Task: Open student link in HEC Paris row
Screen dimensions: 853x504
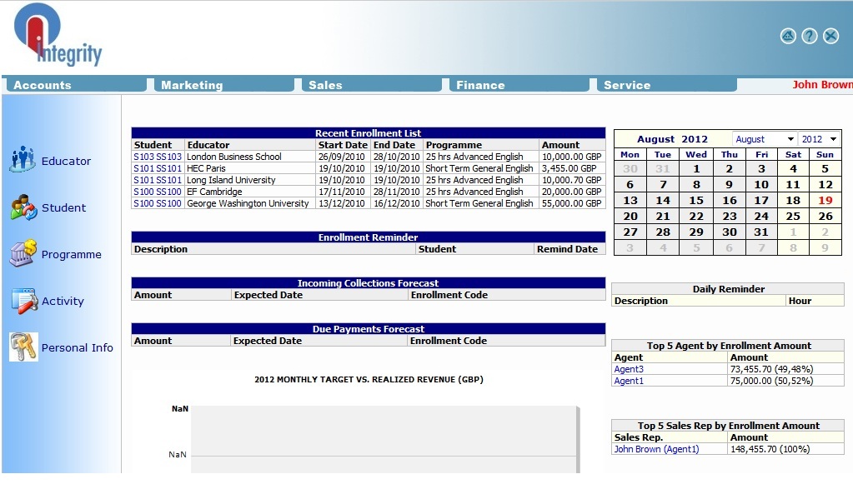Action: [x=158, y=168]
